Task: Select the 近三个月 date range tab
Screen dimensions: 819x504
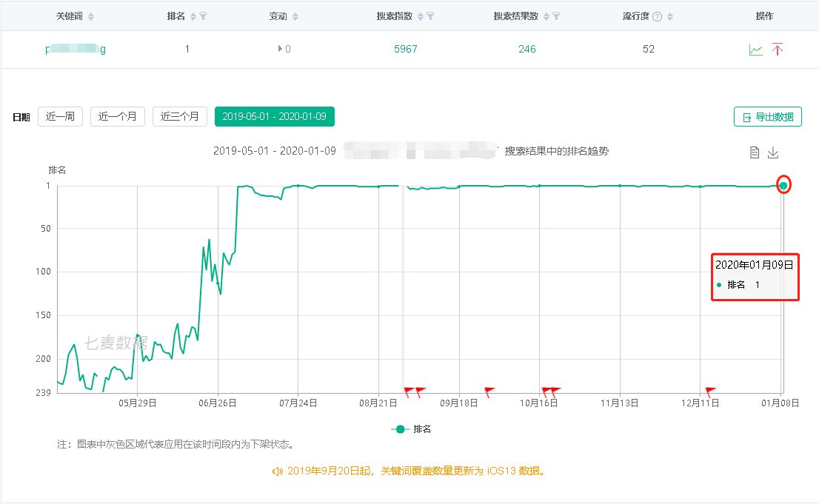Action: [179, 116]
